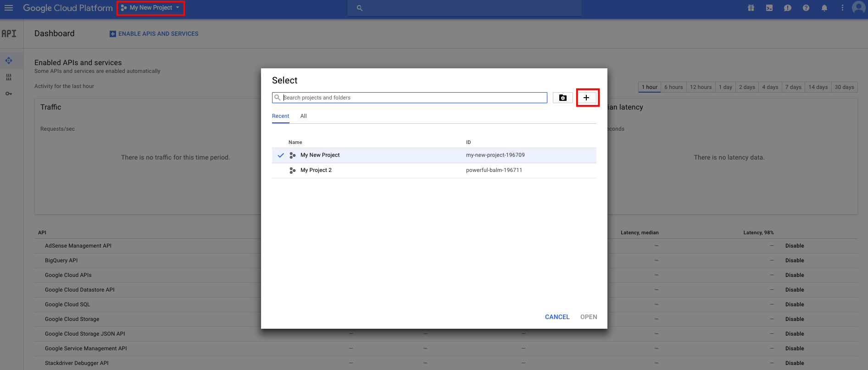Click the project icon beside My Project 2

pos(292,171)
